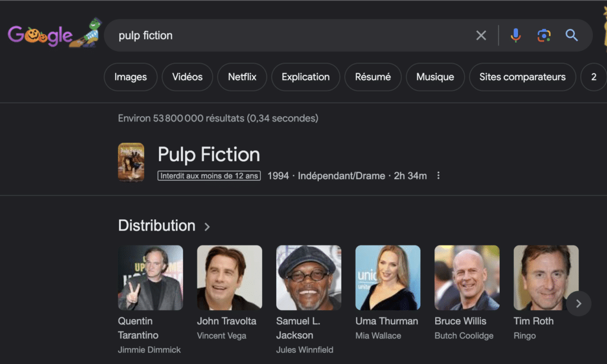Click the 1994 release year text
The image size is (607, 364).
tap(278, 176)
